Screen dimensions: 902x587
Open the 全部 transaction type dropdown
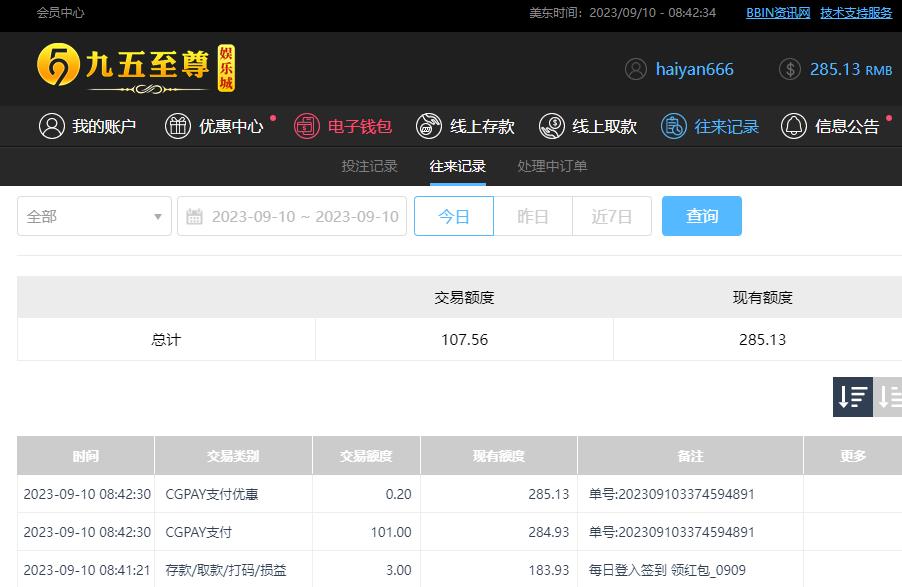94,216
